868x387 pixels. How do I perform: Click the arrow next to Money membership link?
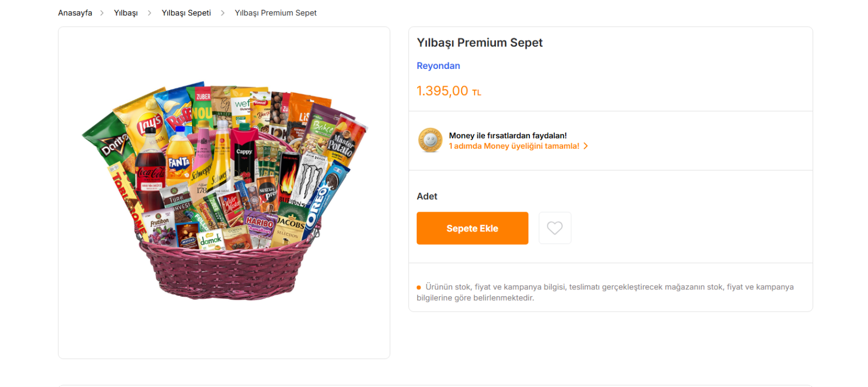click(x=586, y=146)
